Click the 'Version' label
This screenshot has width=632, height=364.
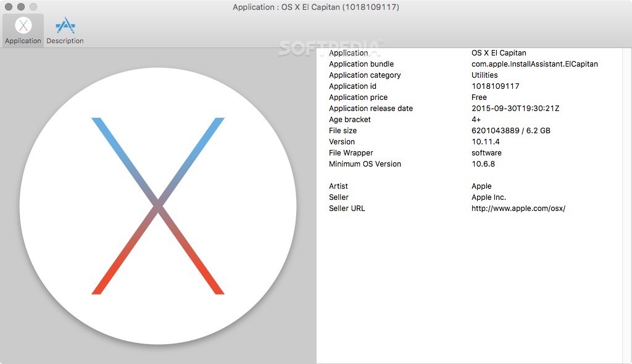click(x=342, y=142)
